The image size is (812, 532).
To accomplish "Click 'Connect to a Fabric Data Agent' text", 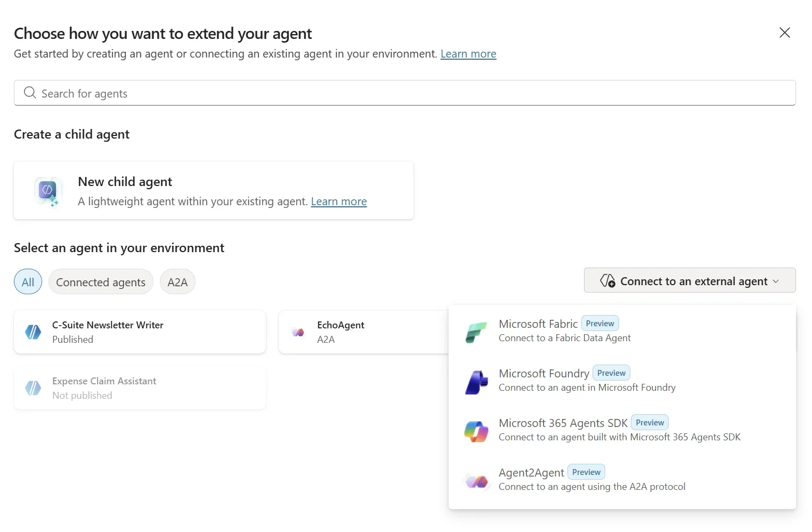I will click(565, 338).
